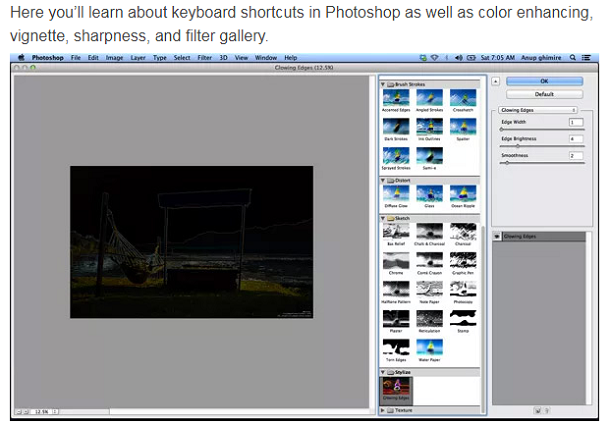
Task: Click the OK button
Action: click(544, 80)
